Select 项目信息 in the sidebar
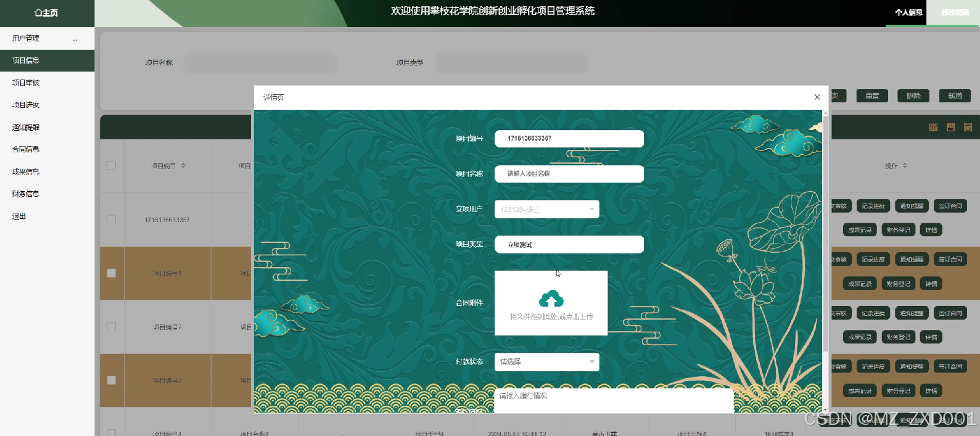Viewport: 980px width, 436px height. point(47,60)
